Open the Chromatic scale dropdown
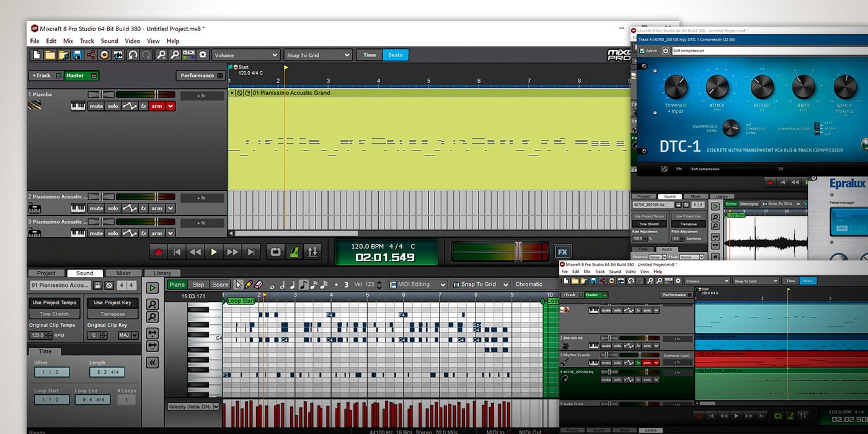The image size is (868, 434). click(535, 285)
